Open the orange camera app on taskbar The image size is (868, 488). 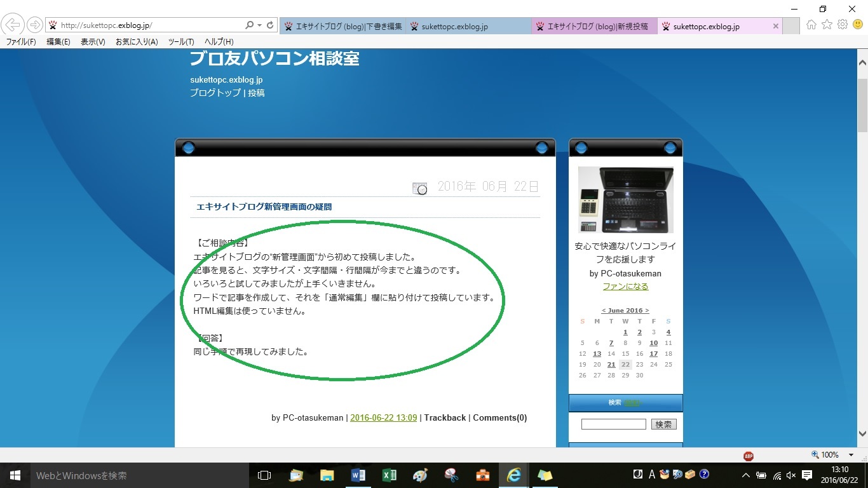pyautogui.click(x=482, y=475)
